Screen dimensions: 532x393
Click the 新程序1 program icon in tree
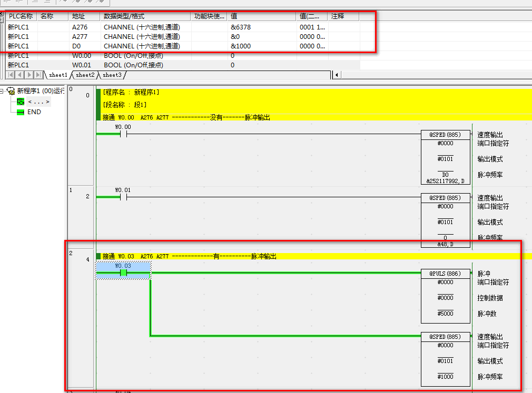click(x=11, y=91)
